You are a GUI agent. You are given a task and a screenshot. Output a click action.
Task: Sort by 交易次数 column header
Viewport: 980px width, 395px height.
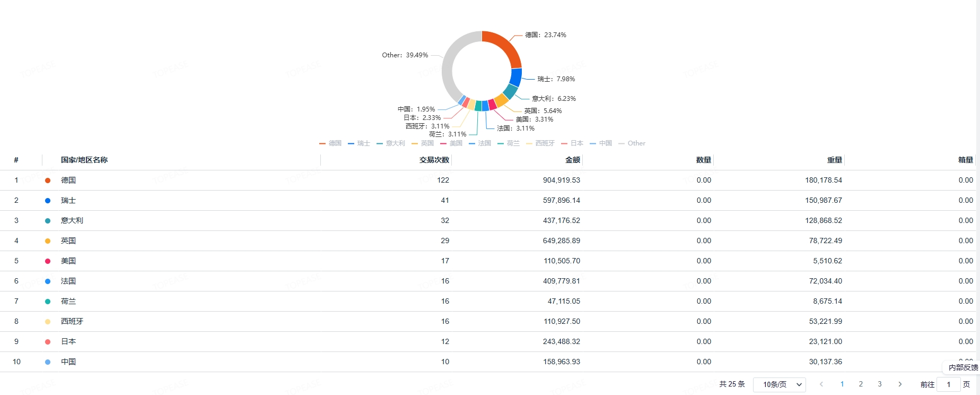(434, 160)
